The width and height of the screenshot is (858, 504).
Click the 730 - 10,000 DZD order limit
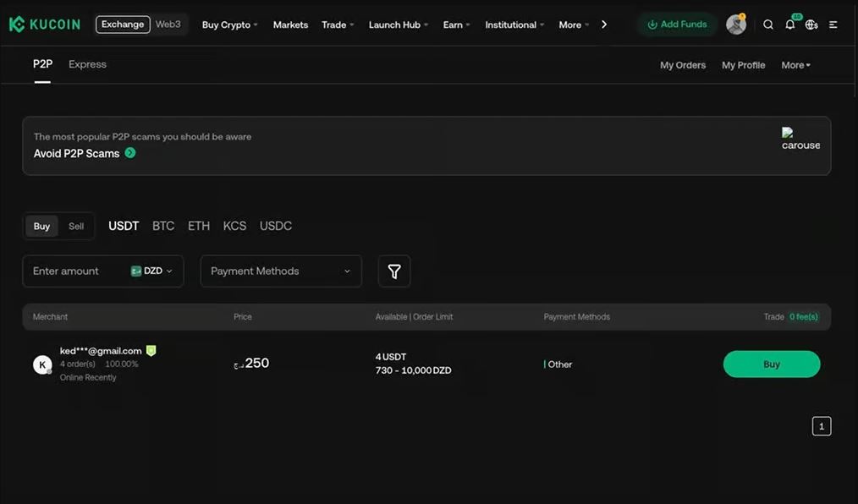(x=413, y=370)
